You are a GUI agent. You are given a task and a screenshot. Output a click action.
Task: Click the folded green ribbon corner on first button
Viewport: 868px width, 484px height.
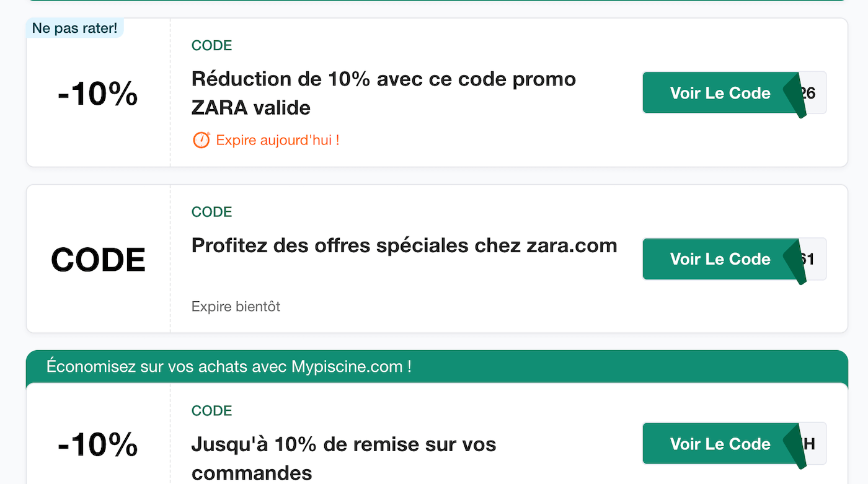795,93
